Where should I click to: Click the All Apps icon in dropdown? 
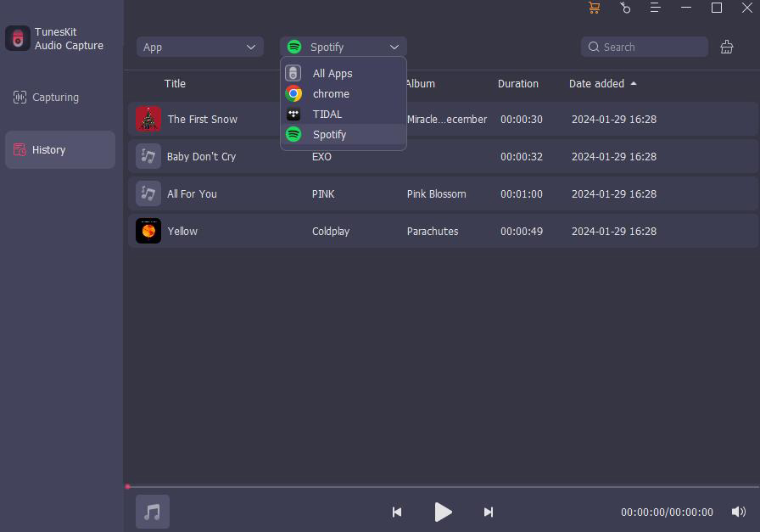tap(293, 73)
